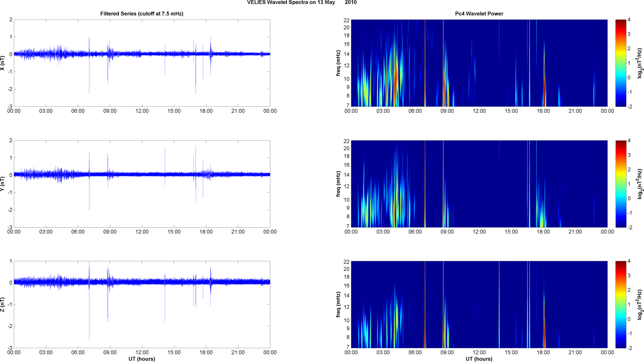The image size is (644, 362).
Task: Click the top spectrogram's colorbar
Action: tap(621, 63)
